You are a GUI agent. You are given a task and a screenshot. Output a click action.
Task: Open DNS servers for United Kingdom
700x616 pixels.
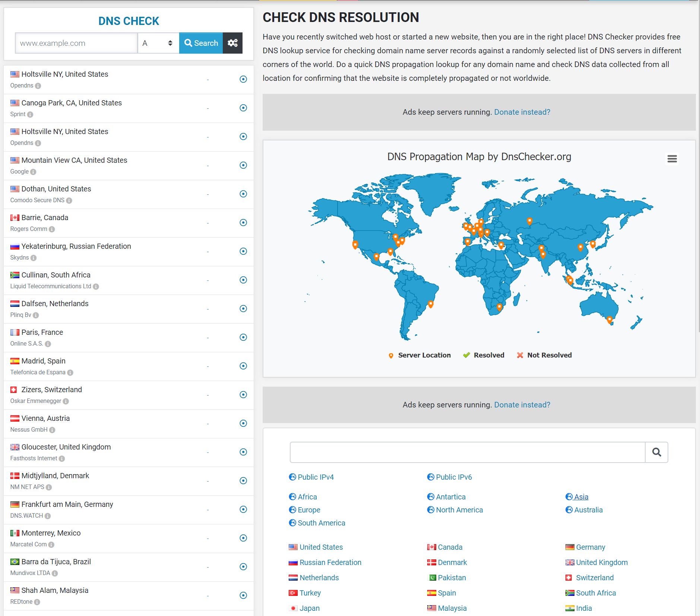(x=601, y=562)
